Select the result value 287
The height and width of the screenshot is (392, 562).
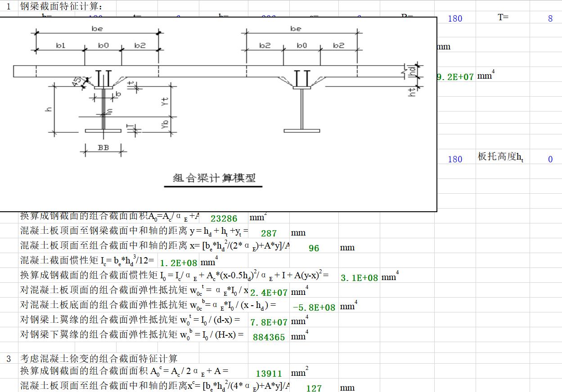point(269,233)
